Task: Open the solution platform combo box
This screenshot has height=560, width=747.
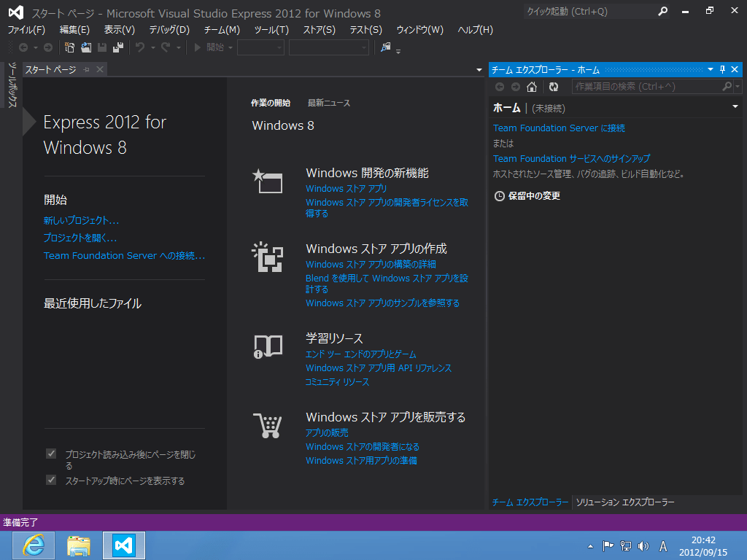Action: point(329,47)
